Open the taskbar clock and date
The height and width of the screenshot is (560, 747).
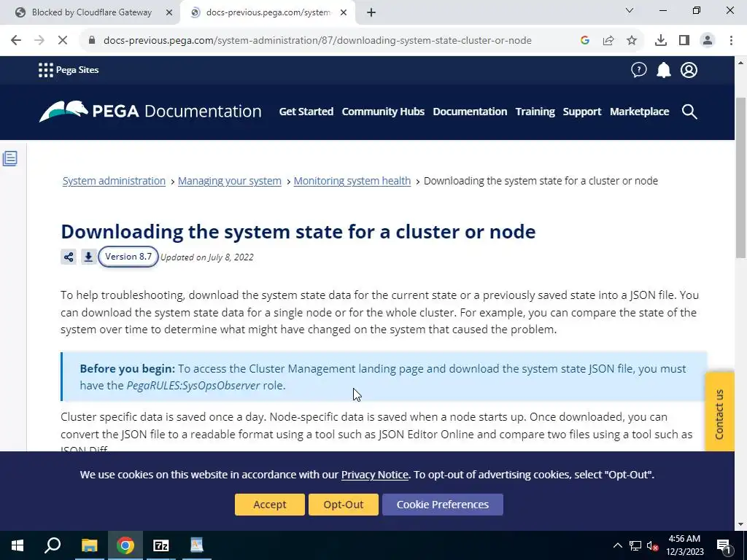click(684, 545)
